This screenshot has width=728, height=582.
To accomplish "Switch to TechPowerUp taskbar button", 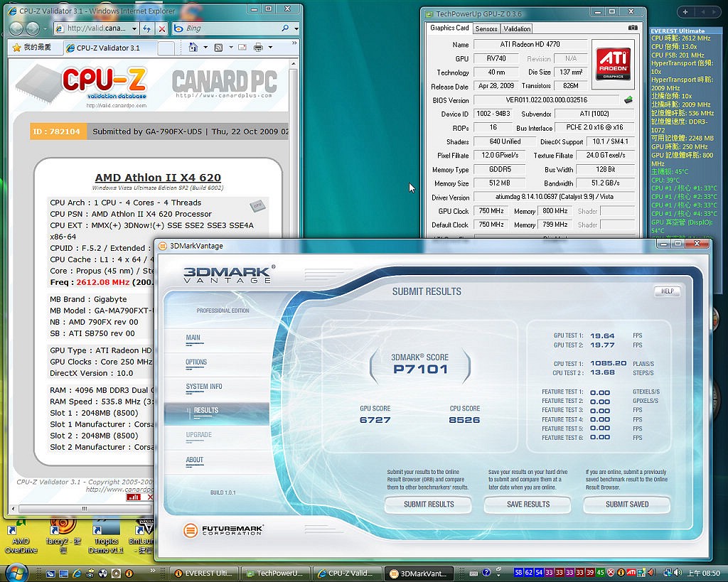I will (x=275, y=573).
